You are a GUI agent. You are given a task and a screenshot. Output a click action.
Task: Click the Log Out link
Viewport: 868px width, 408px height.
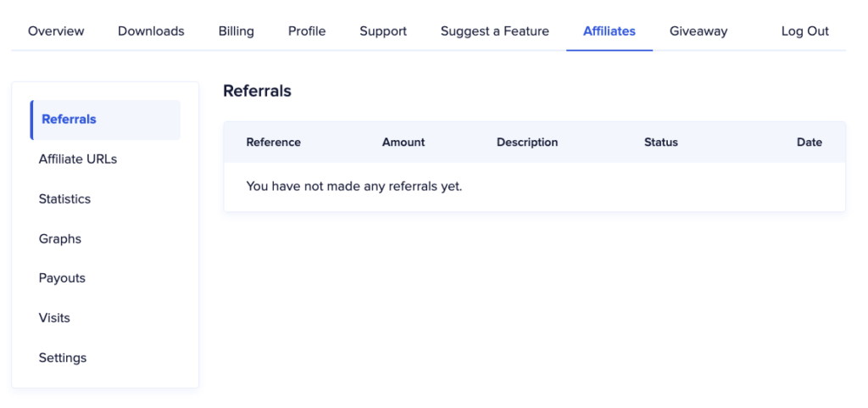pyautogui.click(x=805, y=31)
